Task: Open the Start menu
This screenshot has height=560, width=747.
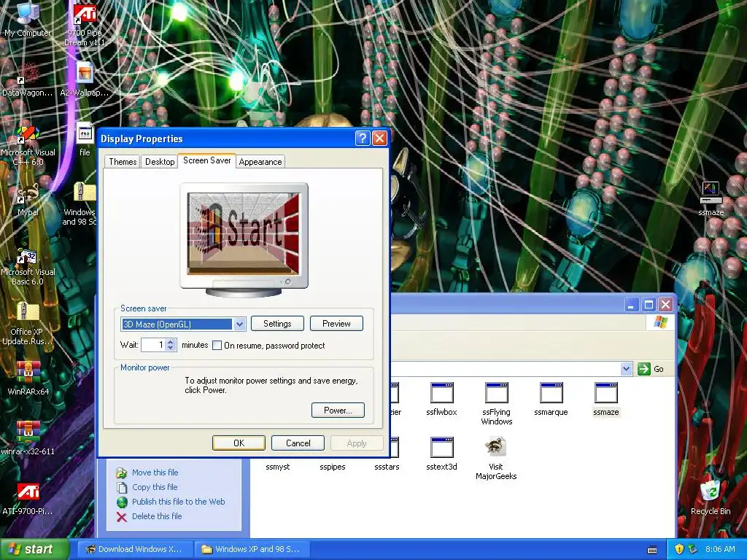Action: pos(34,549)
